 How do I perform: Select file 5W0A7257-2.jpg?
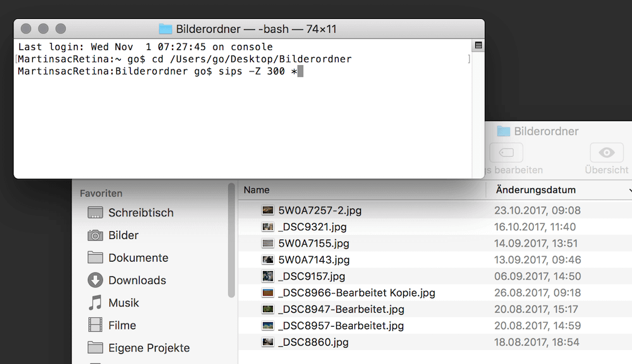pos(435,210)
